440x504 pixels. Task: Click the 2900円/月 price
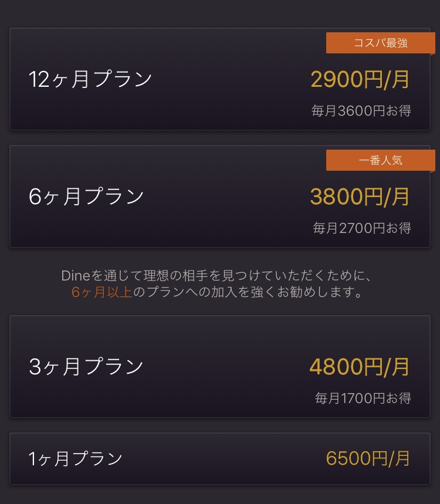360,79
